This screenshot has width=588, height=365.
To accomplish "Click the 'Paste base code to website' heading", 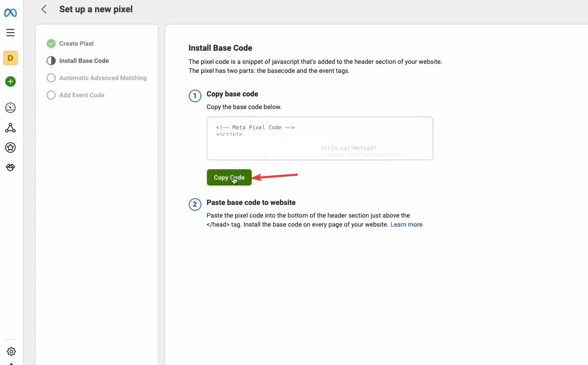I will [x=251, y=202].
